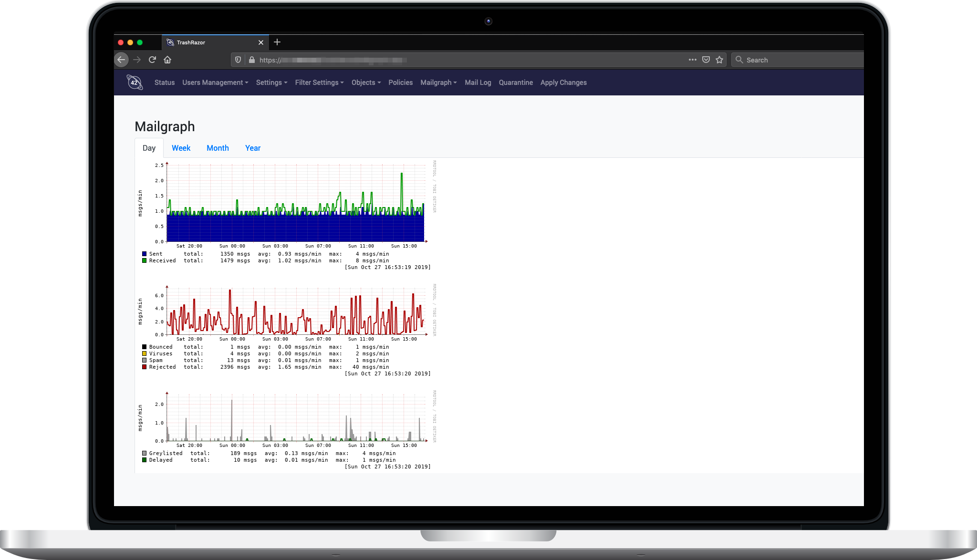The image size is (977, 560).
Task: Open the browser home page
Action: tap(167, 60)
